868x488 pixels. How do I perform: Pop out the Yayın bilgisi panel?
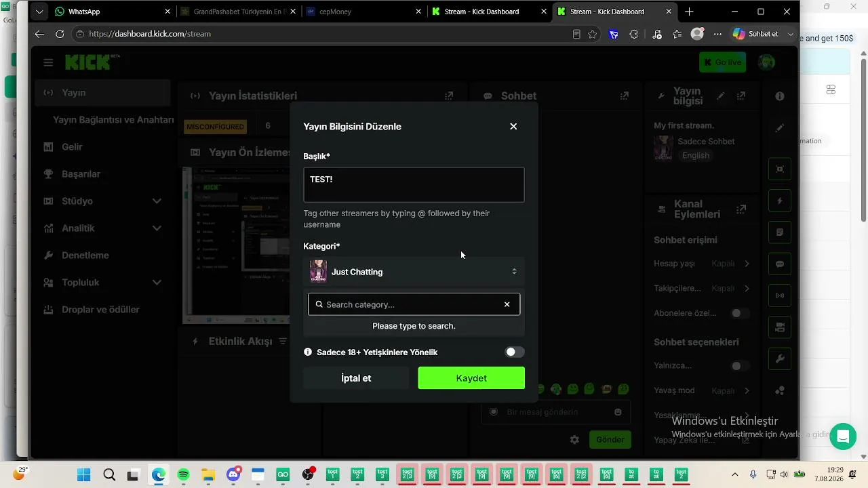click(741, 96)
